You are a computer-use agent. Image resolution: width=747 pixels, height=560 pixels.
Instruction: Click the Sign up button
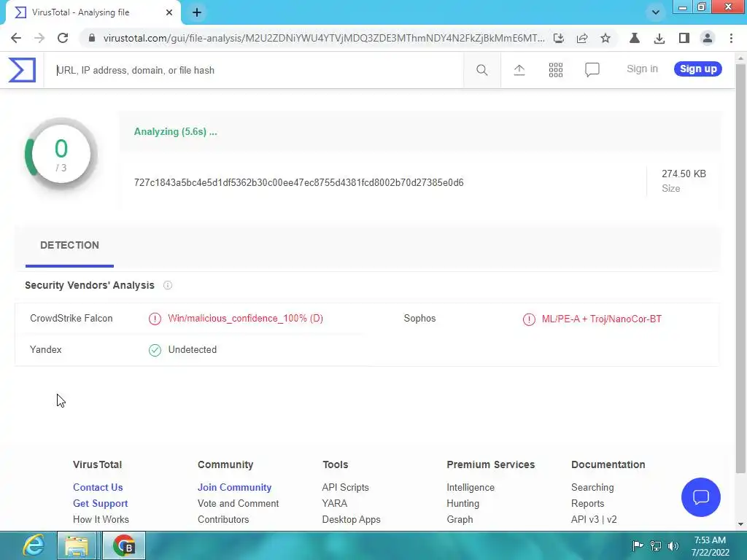[698, 69]
